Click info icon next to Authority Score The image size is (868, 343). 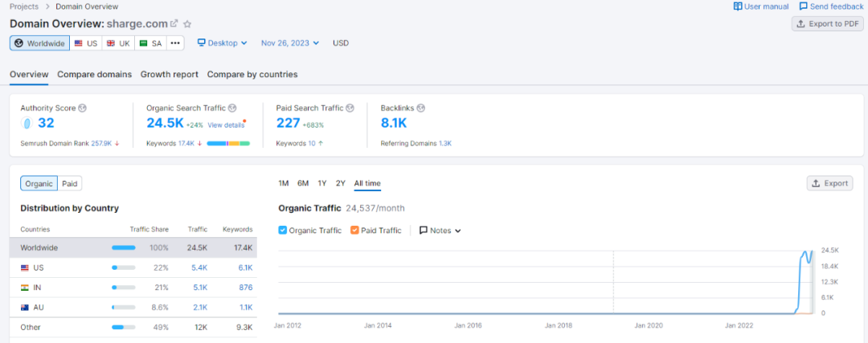[83, 108]
